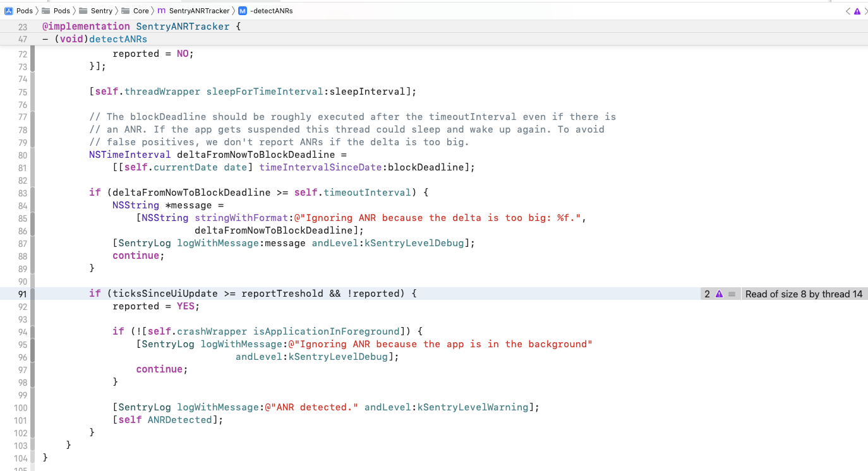Click reportTreshold on line 91

click(282, 294)
